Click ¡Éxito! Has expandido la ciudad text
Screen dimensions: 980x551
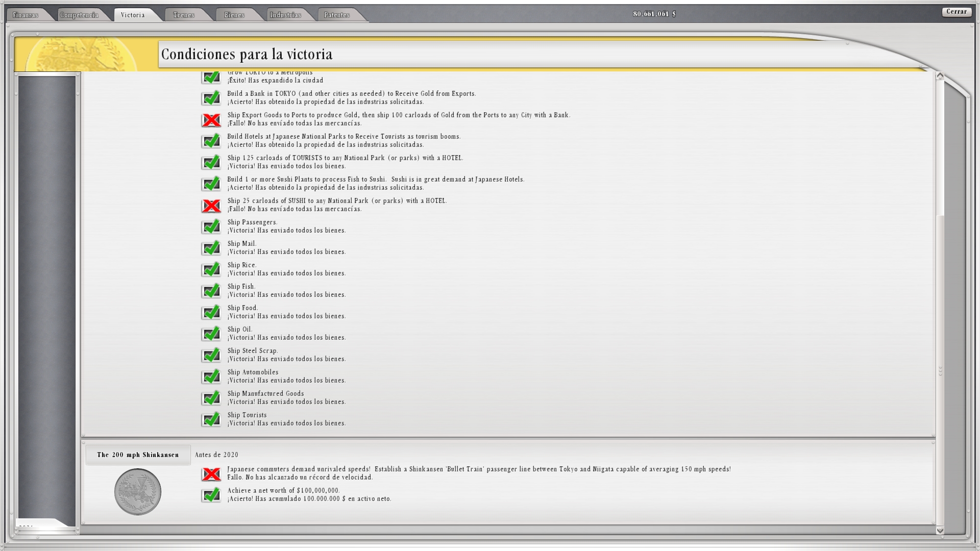(x=275, y=80)
